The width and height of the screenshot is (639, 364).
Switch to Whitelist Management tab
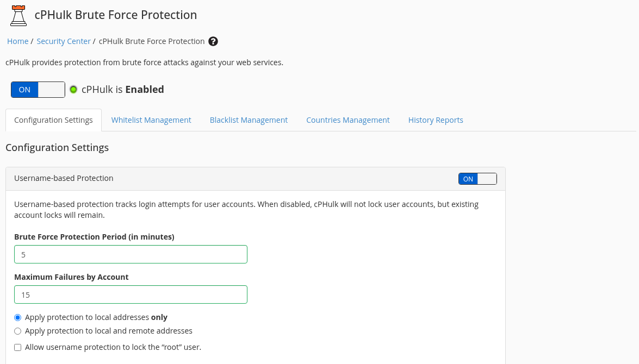151,120
